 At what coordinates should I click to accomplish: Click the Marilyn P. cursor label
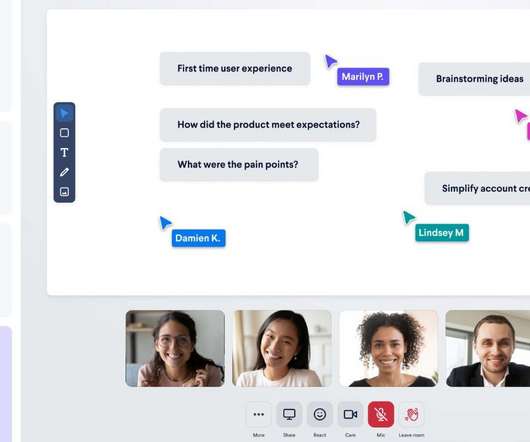(x=363, y=77)
